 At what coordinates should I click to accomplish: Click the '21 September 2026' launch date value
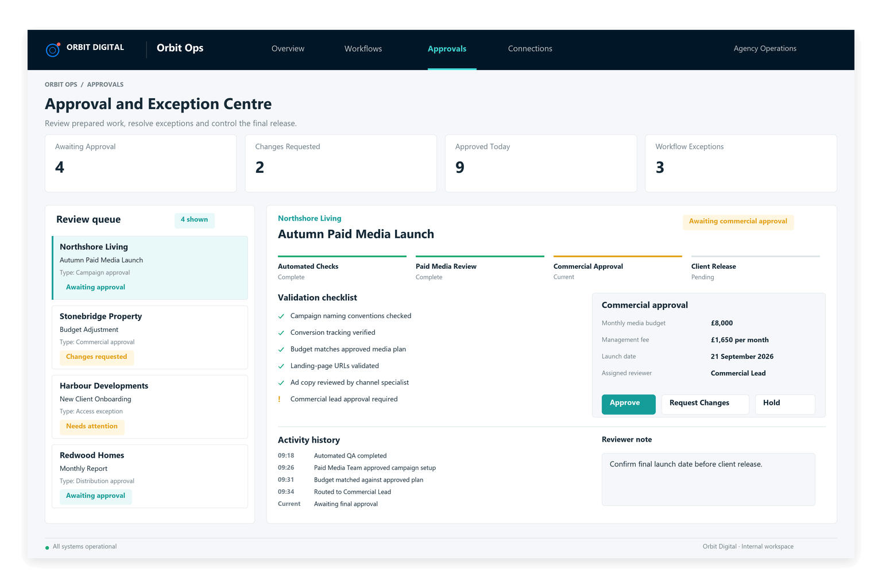(742, 357)
